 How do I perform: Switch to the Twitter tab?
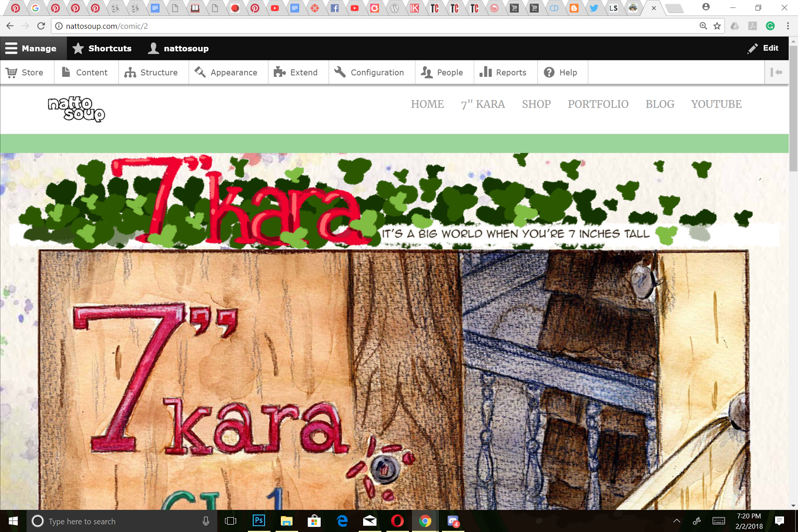coord(594,8)
